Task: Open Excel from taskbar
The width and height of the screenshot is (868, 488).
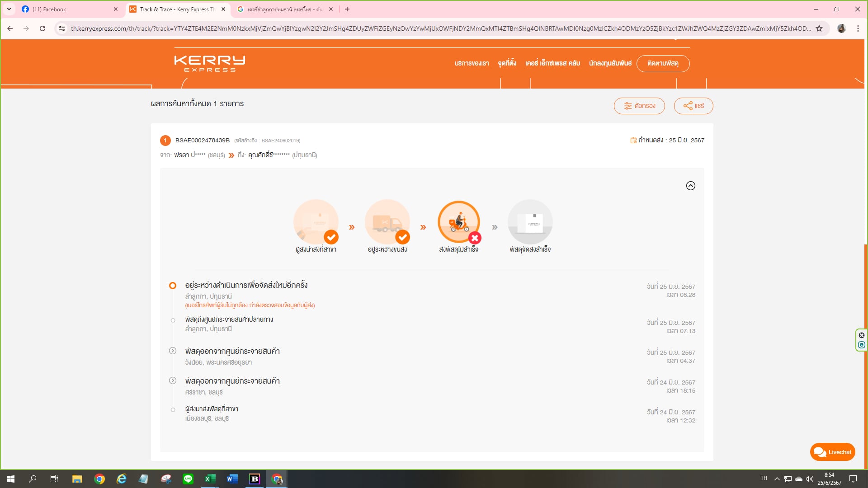Action: 210,479
